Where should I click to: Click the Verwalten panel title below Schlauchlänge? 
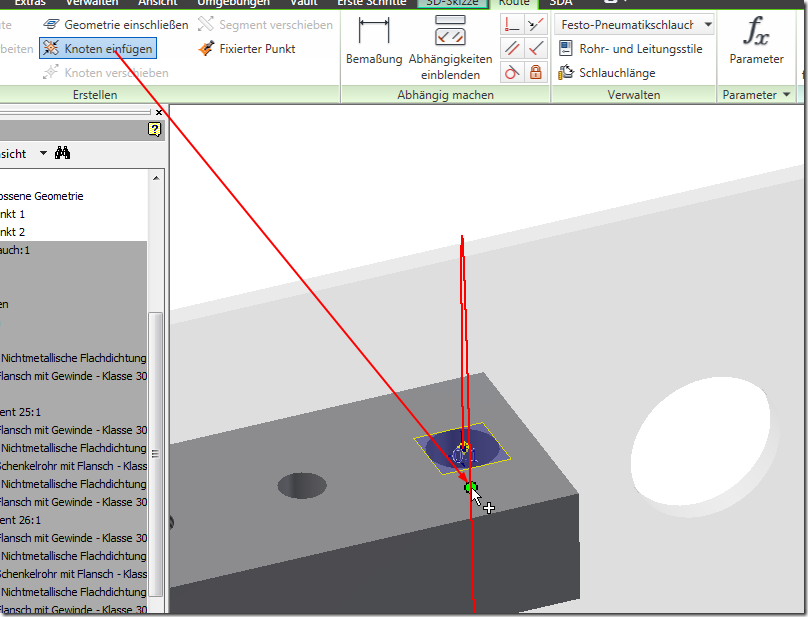(x=633, y=95)
